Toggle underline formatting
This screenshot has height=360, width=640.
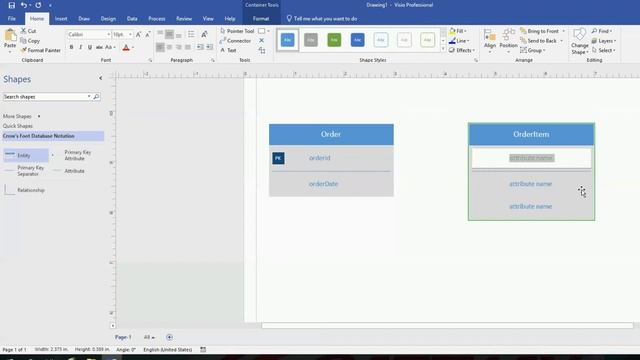[90, 47]
